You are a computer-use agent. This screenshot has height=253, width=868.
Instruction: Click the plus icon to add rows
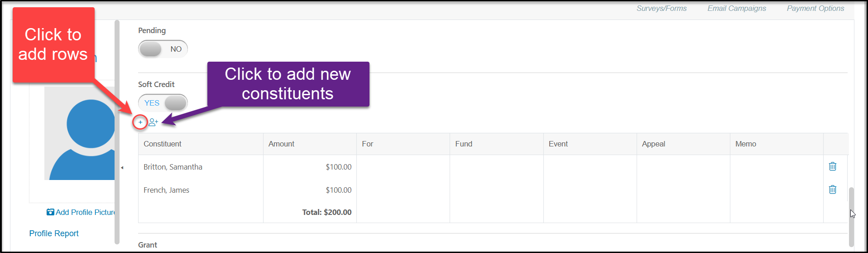pos(140,122)
